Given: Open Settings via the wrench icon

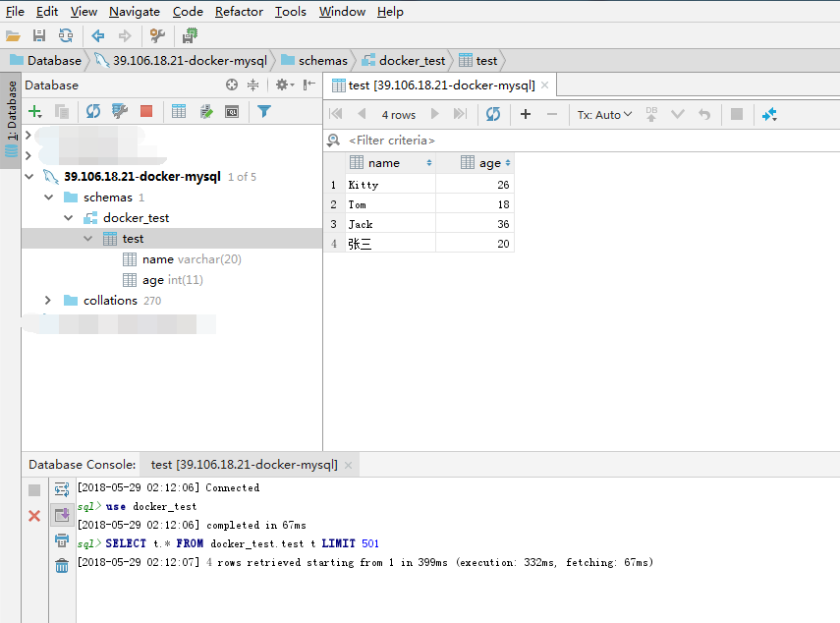Looking at the screenshot, I should pyautogui.click(x=157, y=36).
